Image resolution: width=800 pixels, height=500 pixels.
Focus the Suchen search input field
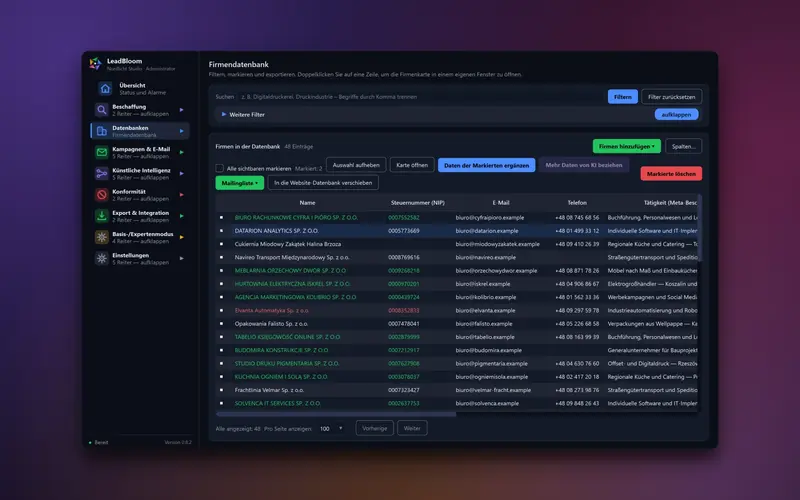[421, 96]
